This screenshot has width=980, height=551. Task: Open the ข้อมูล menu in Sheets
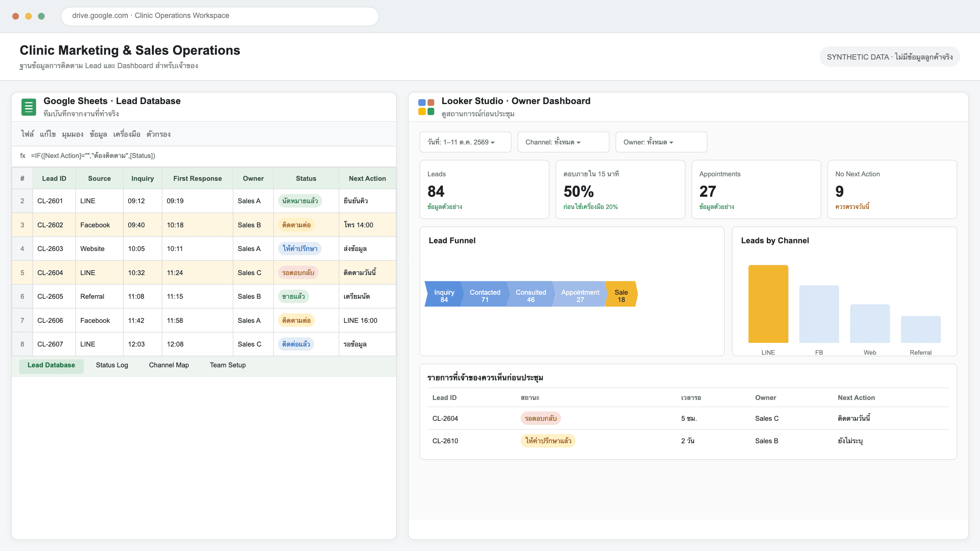(98, 134)
